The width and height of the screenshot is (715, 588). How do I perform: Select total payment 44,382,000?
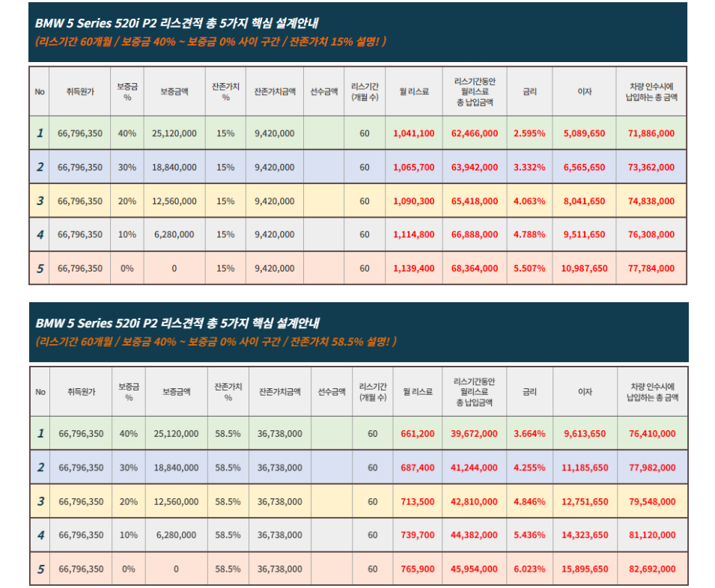[474, 535]
